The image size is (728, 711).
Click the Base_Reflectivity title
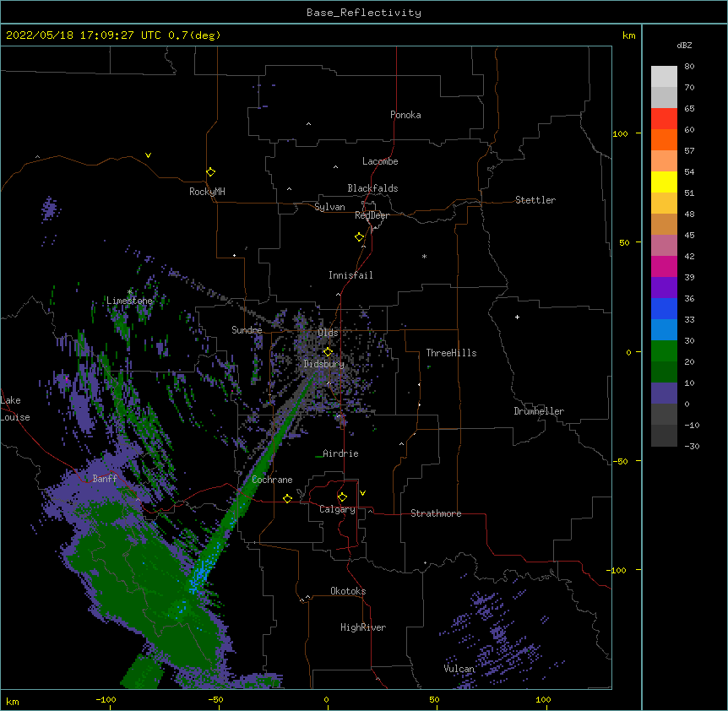pos(364,13)
